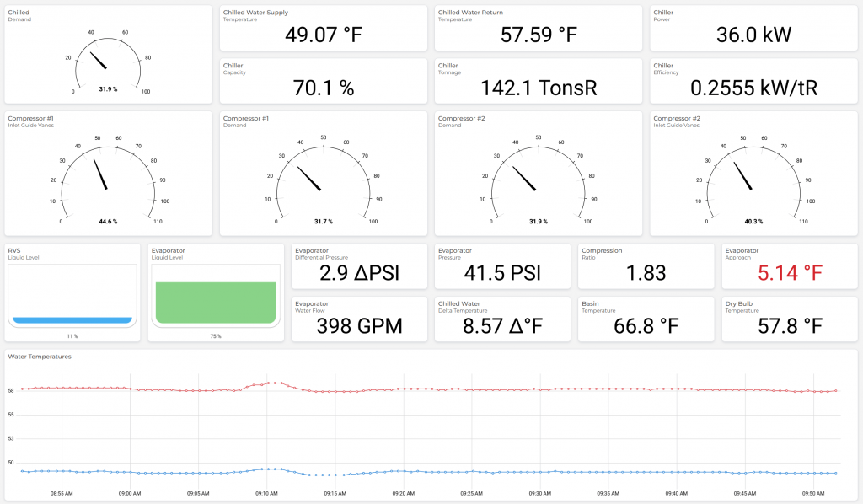The image size is (863, 504).
Task: Click the 09:10 AM label on chart axis
Action: (266, 493)
